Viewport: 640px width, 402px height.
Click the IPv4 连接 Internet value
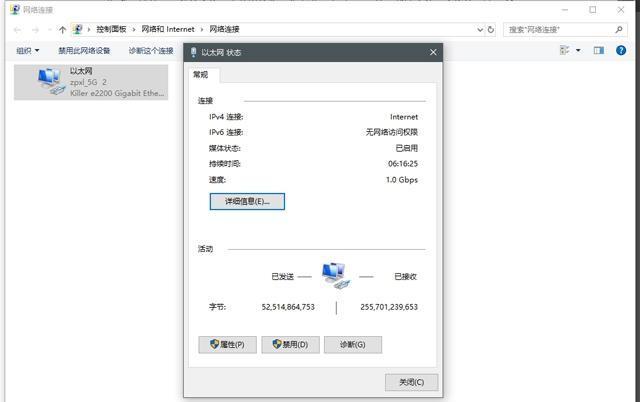coord(404,117)
